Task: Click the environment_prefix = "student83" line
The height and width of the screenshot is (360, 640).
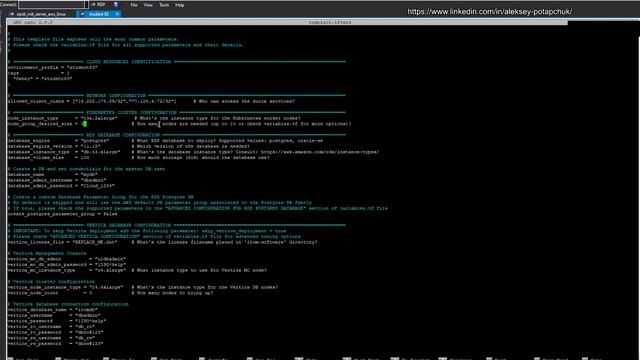Action: [x=53, y=67]
